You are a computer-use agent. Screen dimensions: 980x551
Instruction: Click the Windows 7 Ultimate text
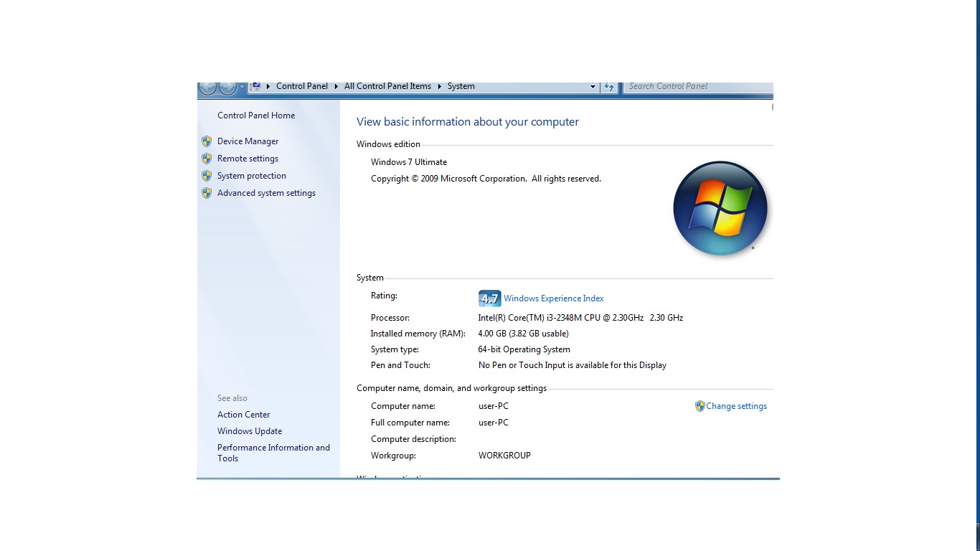pyautogui.click(x=409, y=162)
